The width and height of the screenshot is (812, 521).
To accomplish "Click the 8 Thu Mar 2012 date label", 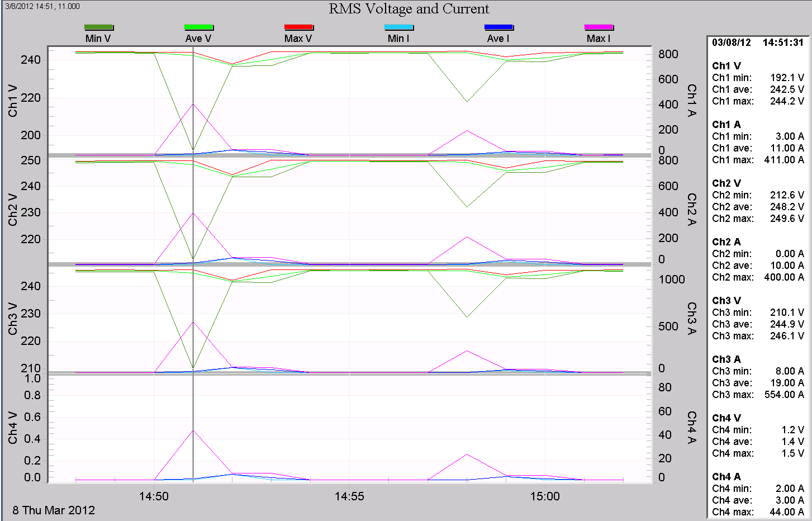I will (x=54, y=510).
